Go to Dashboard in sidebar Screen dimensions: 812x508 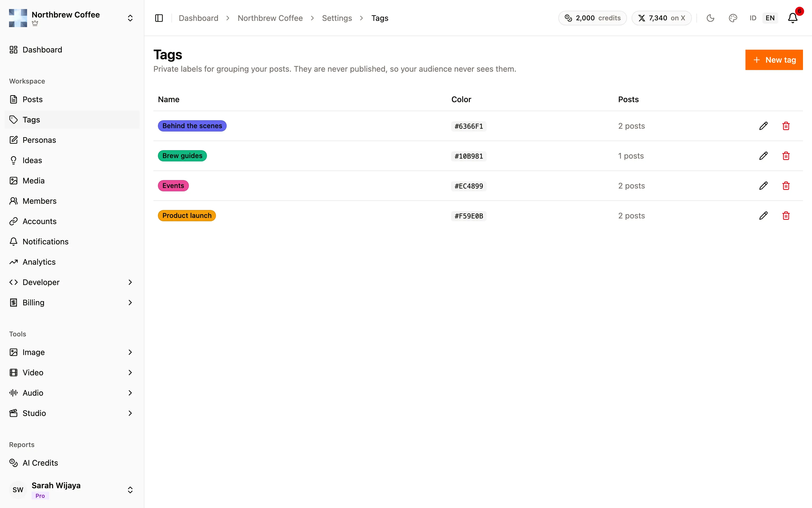click(72, 50)
